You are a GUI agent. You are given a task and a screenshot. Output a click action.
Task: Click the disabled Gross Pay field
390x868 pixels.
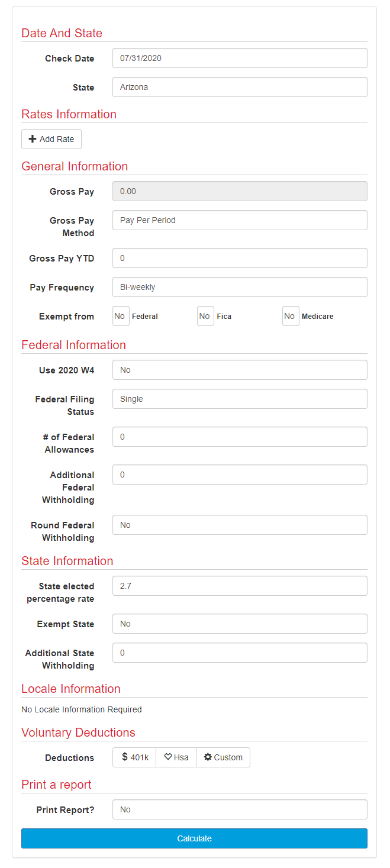[240, 191]
